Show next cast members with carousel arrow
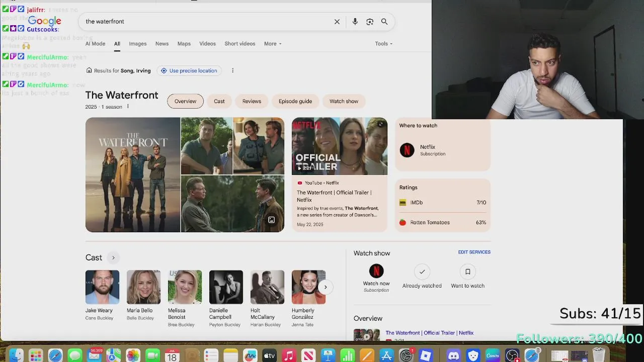 click(326, 287)
